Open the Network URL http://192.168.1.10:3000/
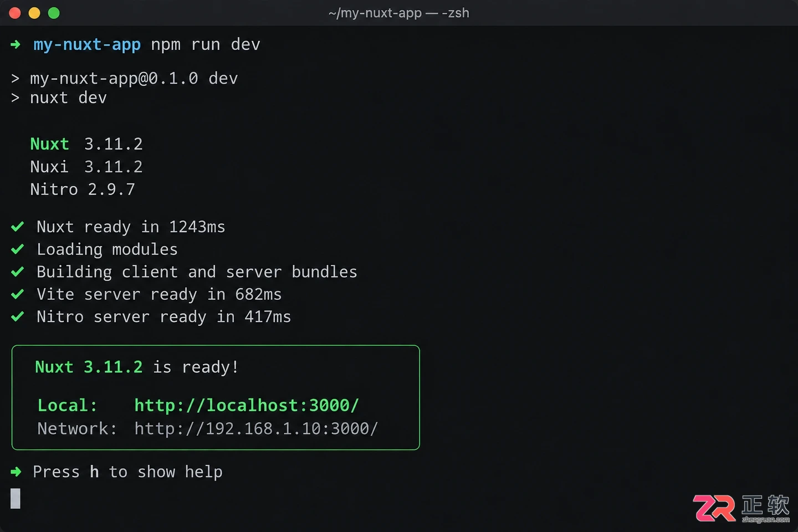This screenshot has height=532, width=798. (256, 429)
